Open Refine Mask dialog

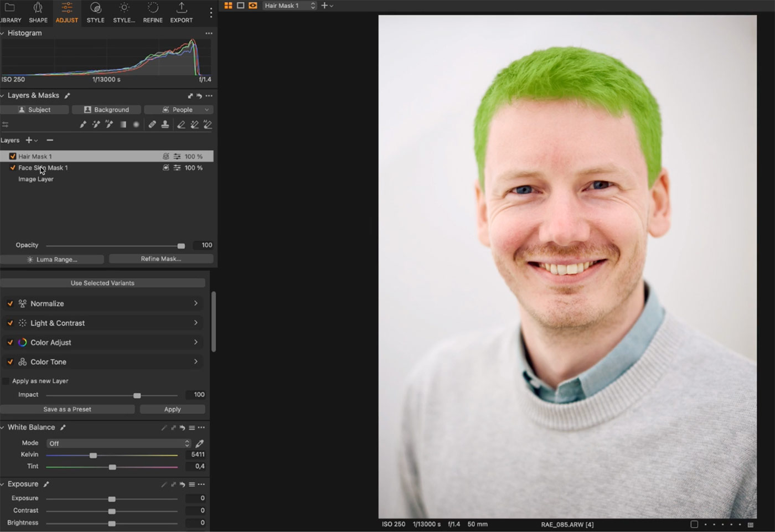click(161, 259)
